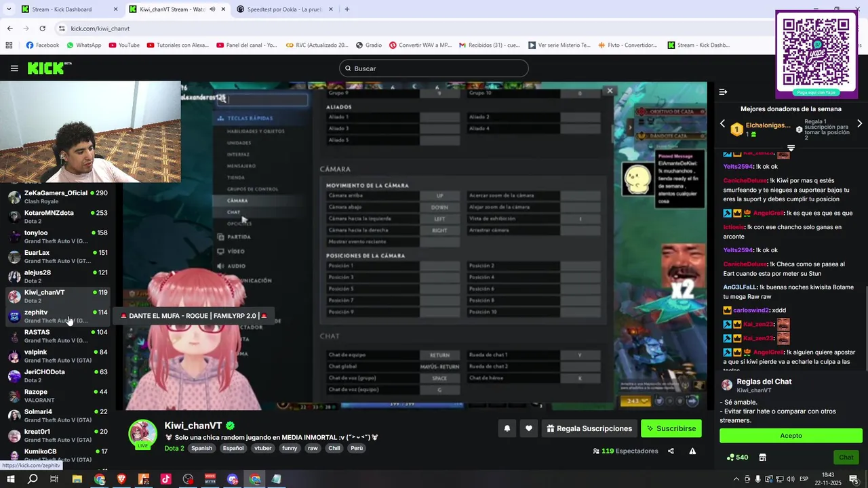Open kreat0r1 channel in sidebar
Screen dimensions: 868x488
(58, 435)
